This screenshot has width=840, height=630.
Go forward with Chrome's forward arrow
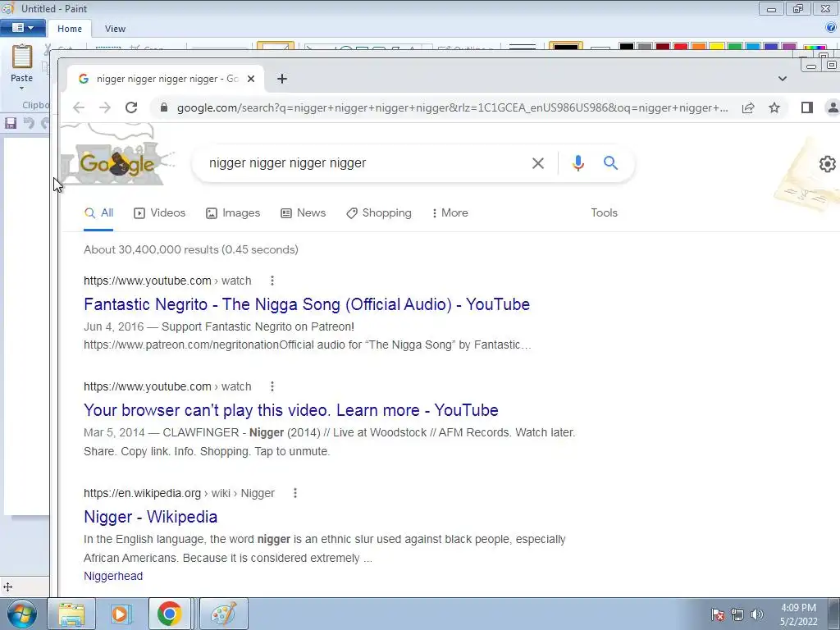tap(105, 107)
